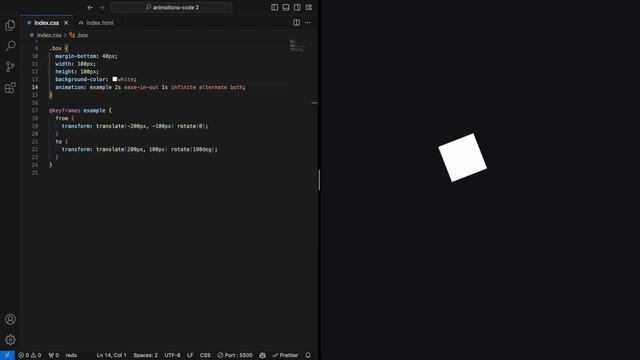
Task: Click line number 17 in gutter
Action: click(35, 110)
